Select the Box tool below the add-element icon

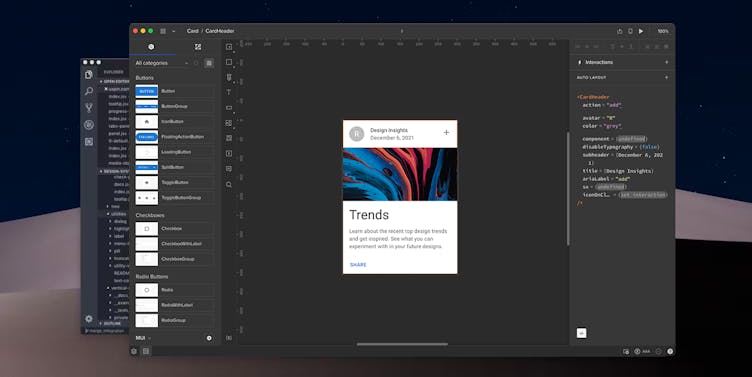pos(229,62)
